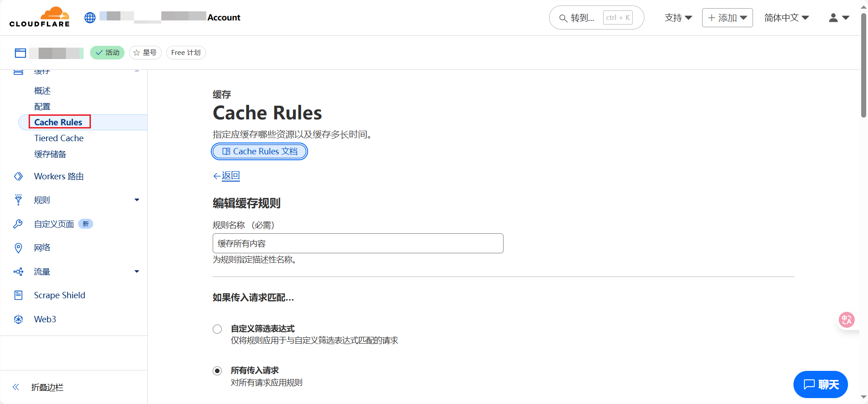Click the Free 计划 badge
This screenshot has height=404, width=868.
[x=186, y=53]
